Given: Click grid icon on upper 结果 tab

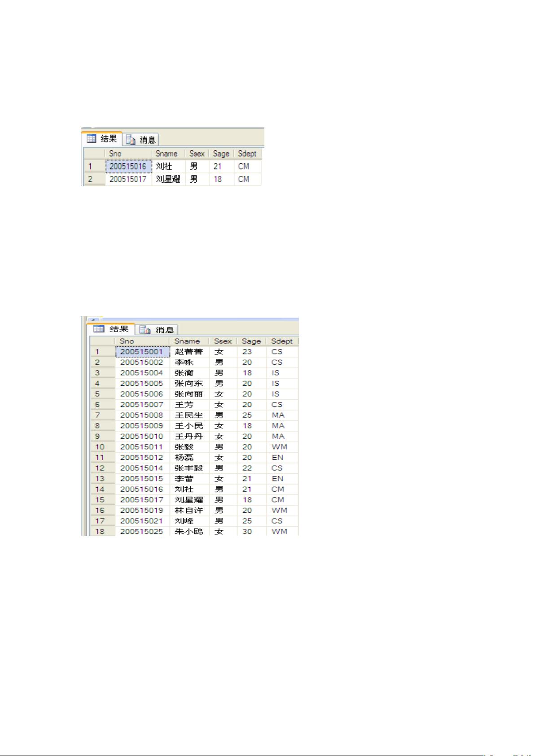Looking at the screenshot, I should [92, 139].
